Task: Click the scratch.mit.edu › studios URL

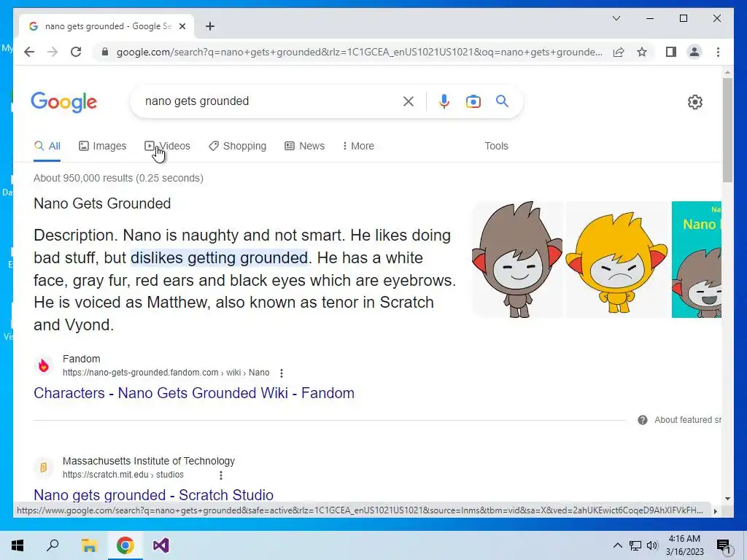Action: coord(123,474)
